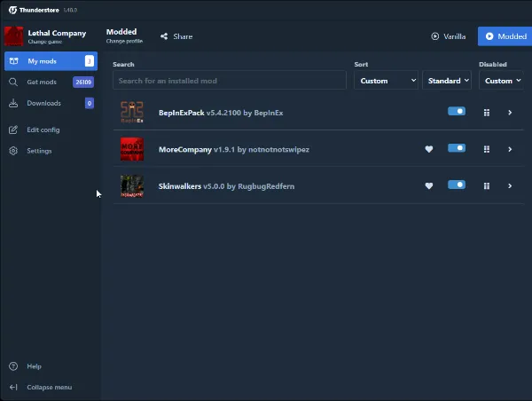Click the 26109 mods count badge
This screenshot has width=532, height=401.
tap(83, 83)
